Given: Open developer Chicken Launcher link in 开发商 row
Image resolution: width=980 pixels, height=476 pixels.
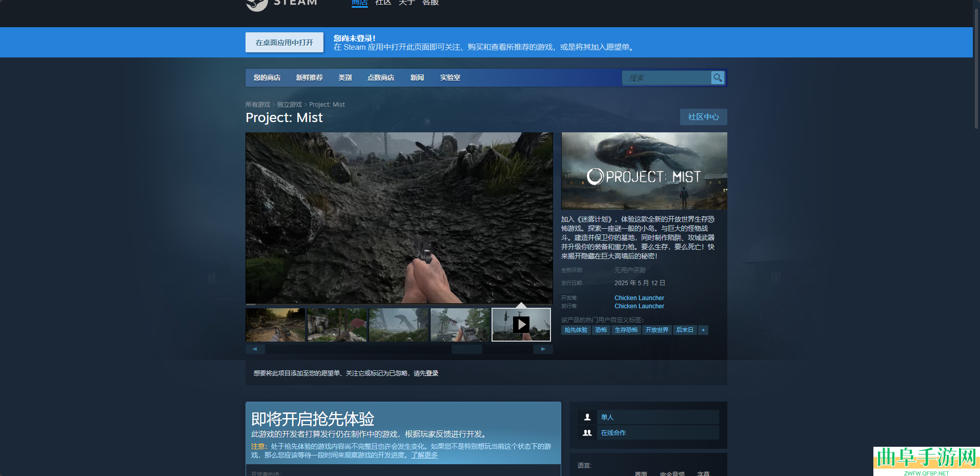Looking at the screenshot, I should pyautogui.click(x=639, y=298).
